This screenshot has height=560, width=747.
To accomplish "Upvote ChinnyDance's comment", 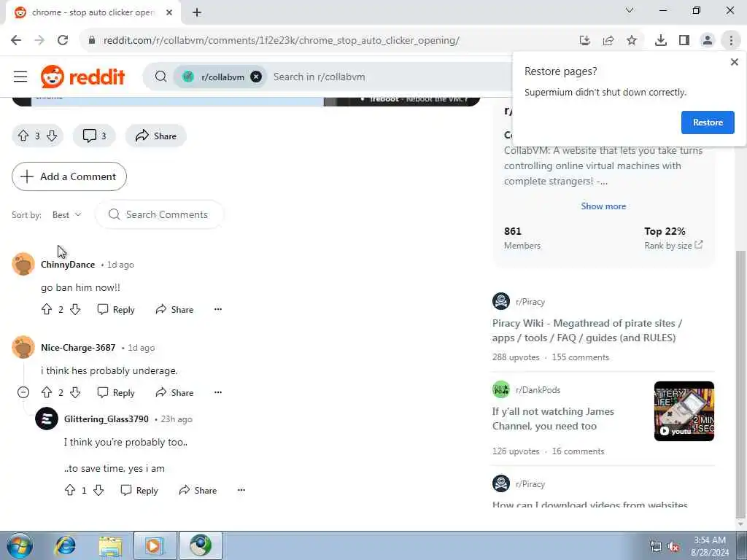I will (x=47, y=309).
